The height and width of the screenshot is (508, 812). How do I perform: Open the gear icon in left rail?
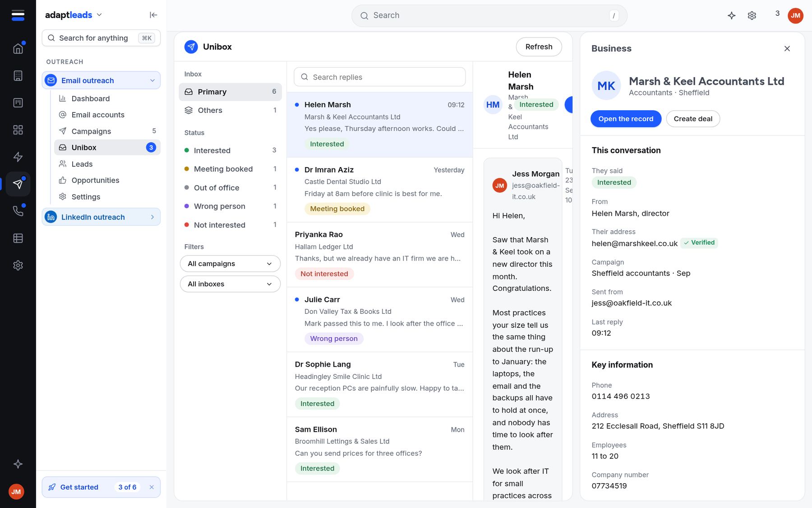[18, 265]
